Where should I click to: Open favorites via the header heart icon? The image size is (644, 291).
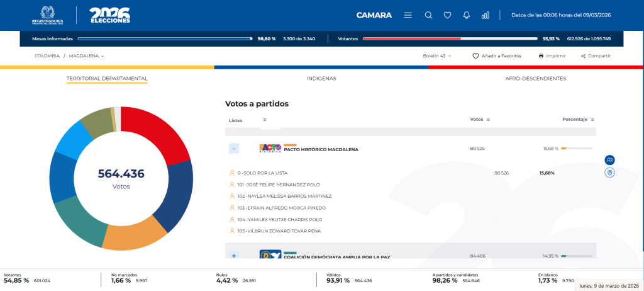point(447,15)
